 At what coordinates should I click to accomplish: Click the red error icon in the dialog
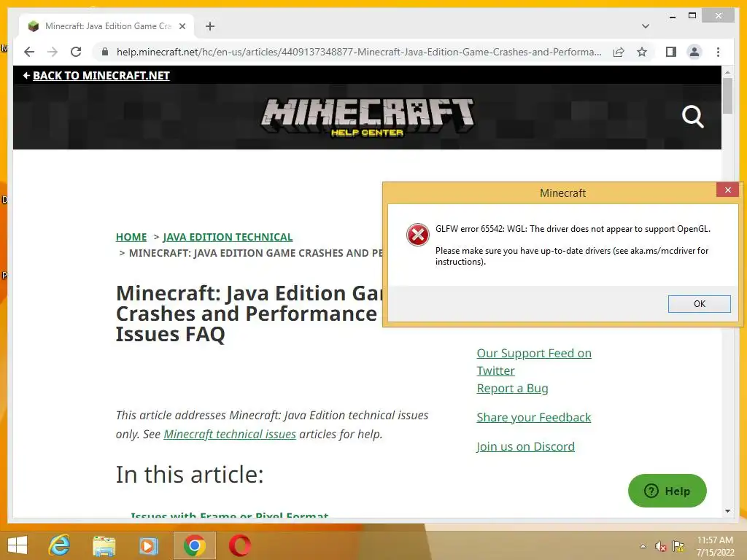(418, 234)
